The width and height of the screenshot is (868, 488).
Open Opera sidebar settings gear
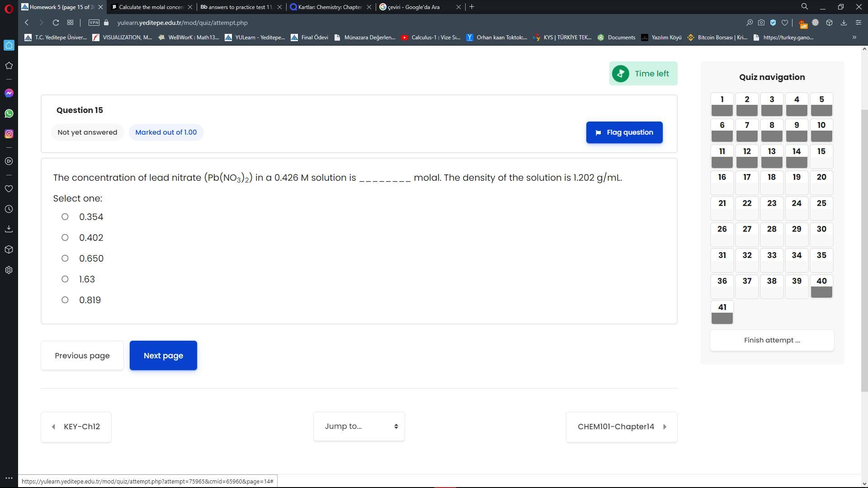9,270
